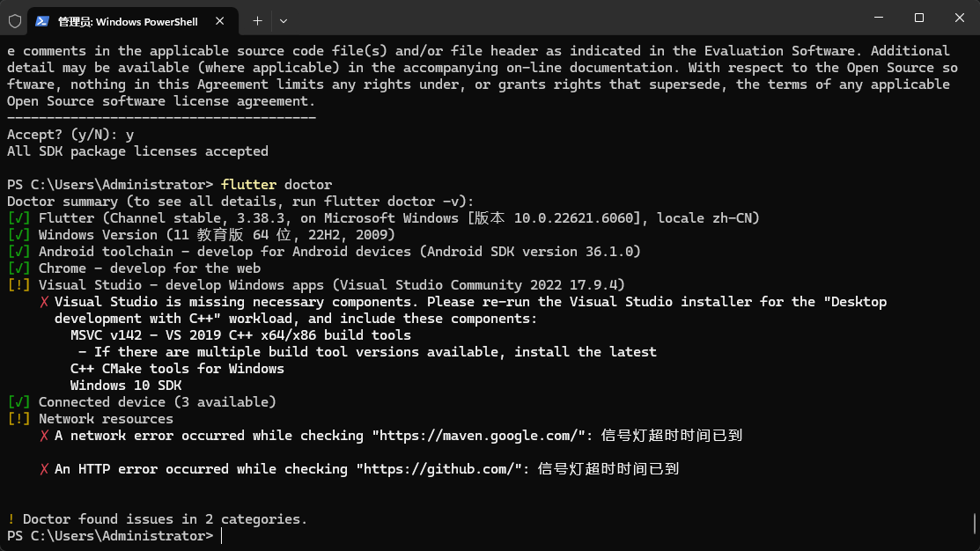Viewport: 980px width, 551px height.
Task: Click the warning marker next to Network resources
Action: [x=18, y=418]
